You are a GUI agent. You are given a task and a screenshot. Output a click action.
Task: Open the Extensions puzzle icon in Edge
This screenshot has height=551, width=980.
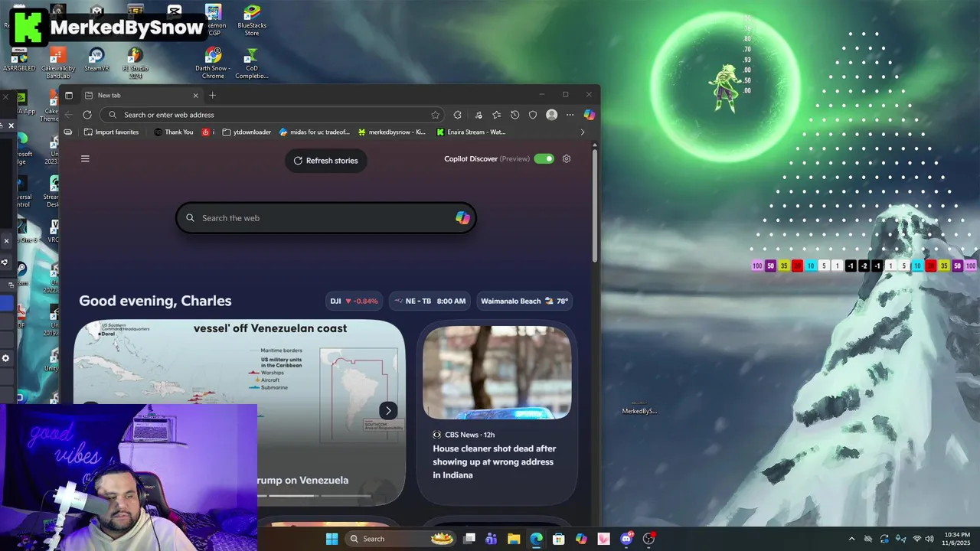click(458, 115)
